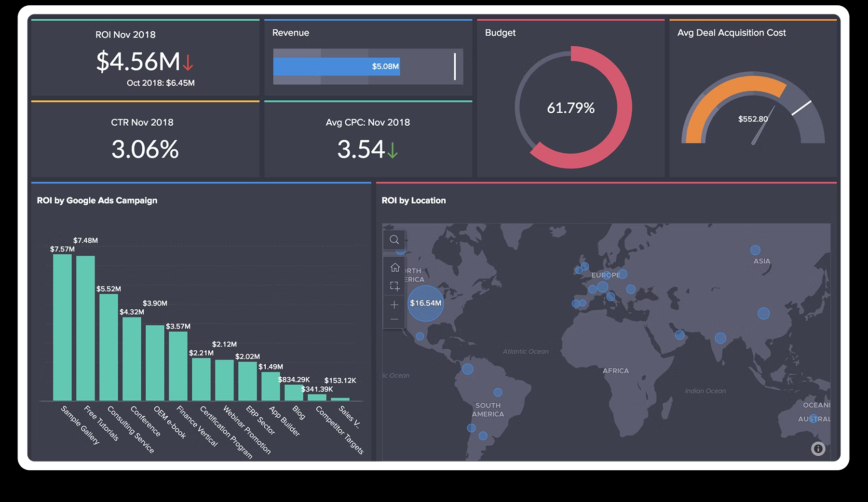Click the ROI by Location panel title
This screenshot has width=868, height=502.
pyautogui.click(x=414, y=200)
